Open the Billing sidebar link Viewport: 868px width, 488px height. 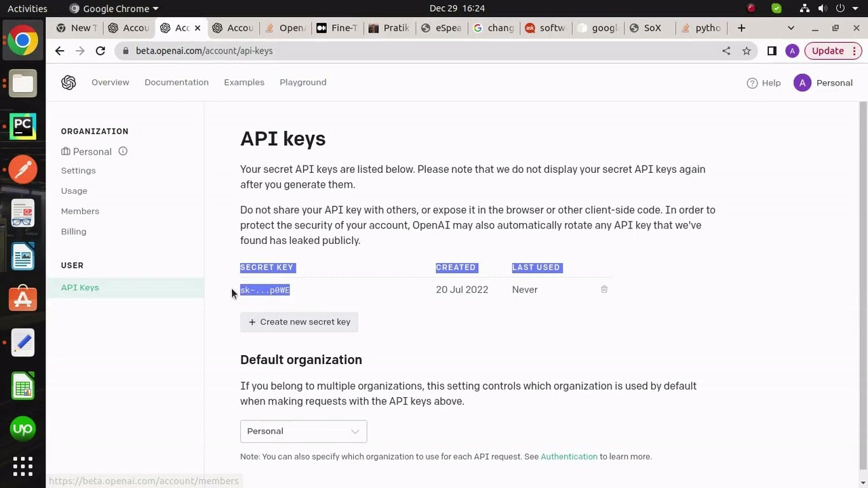[x=73, y=231]
